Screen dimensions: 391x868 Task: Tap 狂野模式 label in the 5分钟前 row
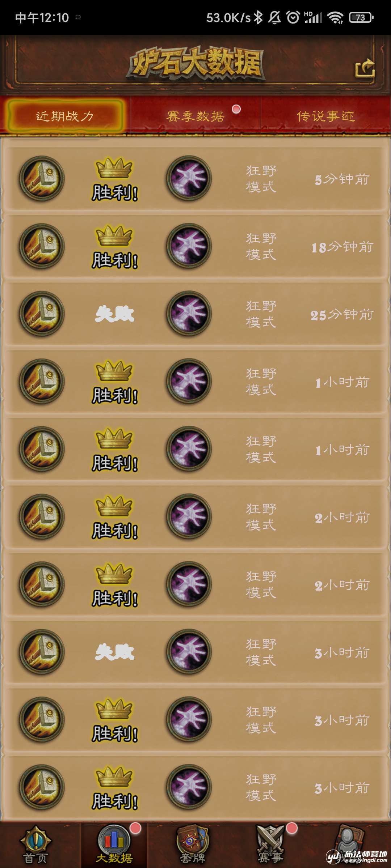(x=261, y=179)
